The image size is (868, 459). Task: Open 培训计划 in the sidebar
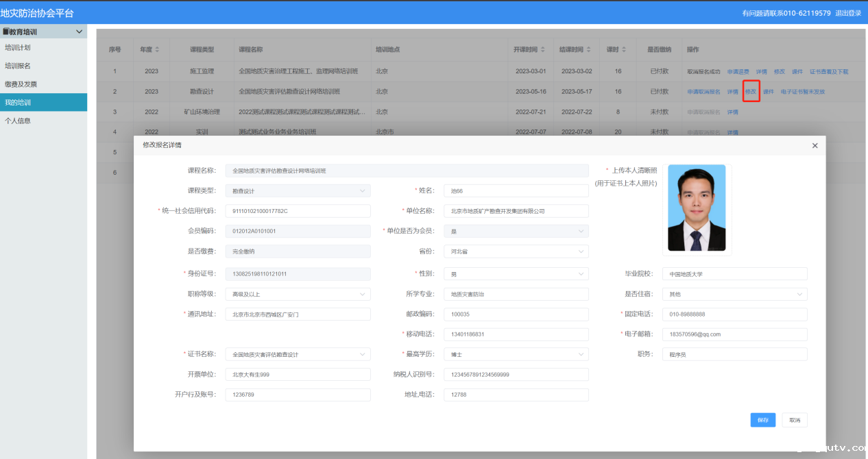pos(18,48)
